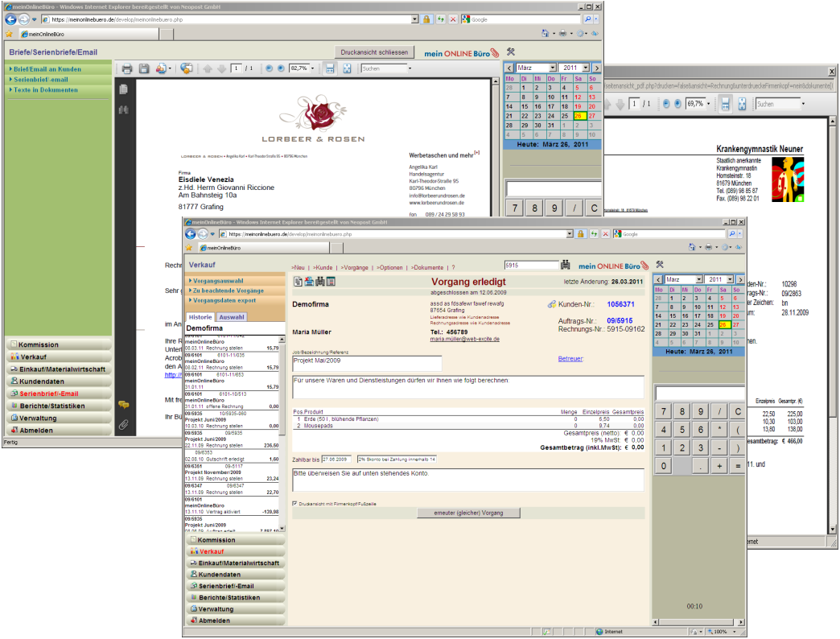The height and width of the screenshot is (639, 840).
Task: Click Zahlbar bis date field
Action: click(x=336, y=459)
